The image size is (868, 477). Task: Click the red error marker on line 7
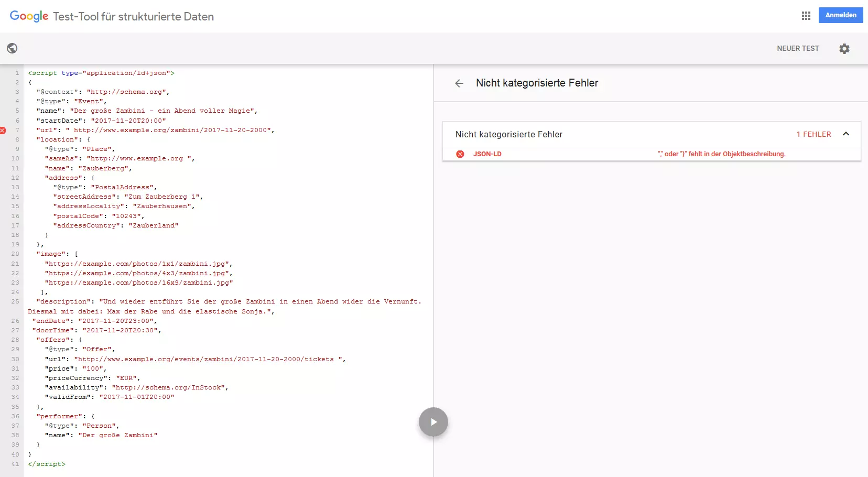[3, 130]
